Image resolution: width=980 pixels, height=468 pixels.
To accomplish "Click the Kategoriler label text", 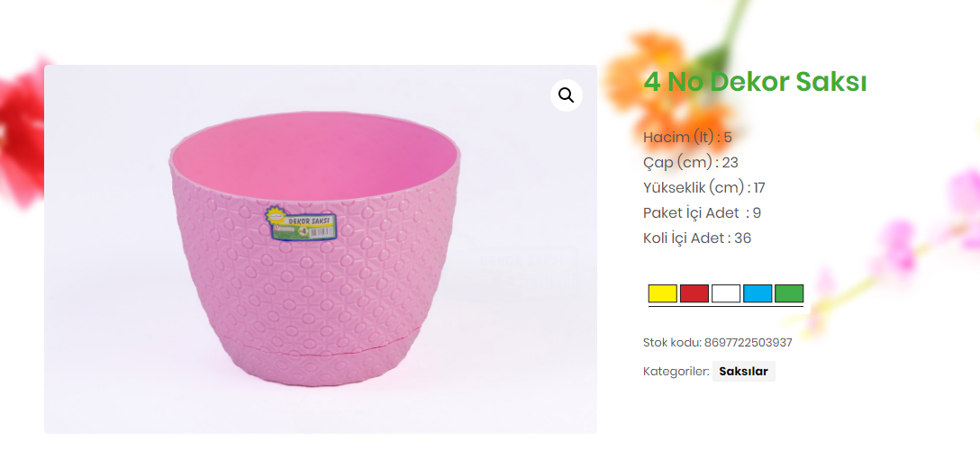I will click(676, 371).
